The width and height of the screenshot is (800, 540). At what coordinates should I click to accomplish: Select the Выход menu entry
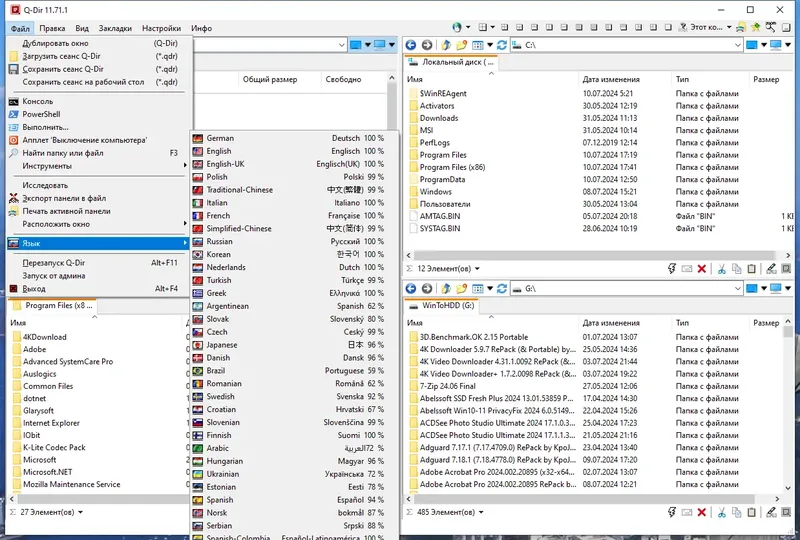99,289
